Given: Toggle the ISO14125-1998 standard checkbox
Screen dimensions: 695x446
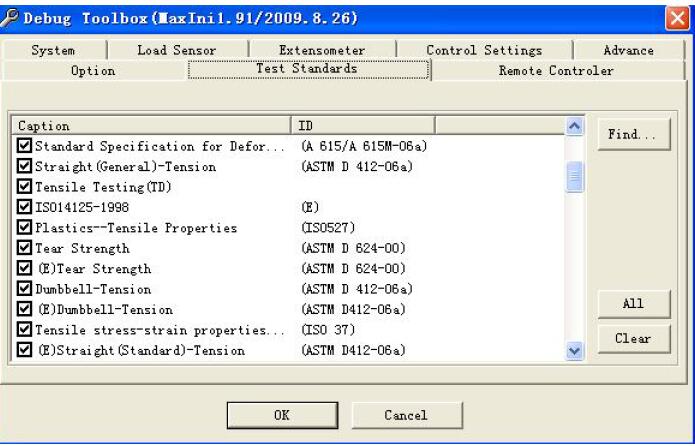Looking at the screenshot, I should [x=26, y=207].
